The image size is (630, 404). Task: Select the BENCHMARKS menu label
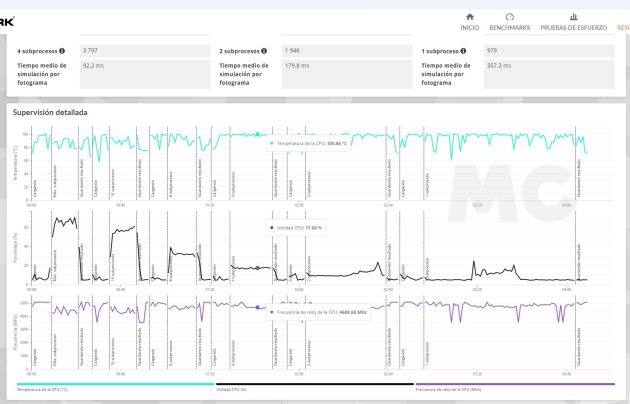coord(509,28)
